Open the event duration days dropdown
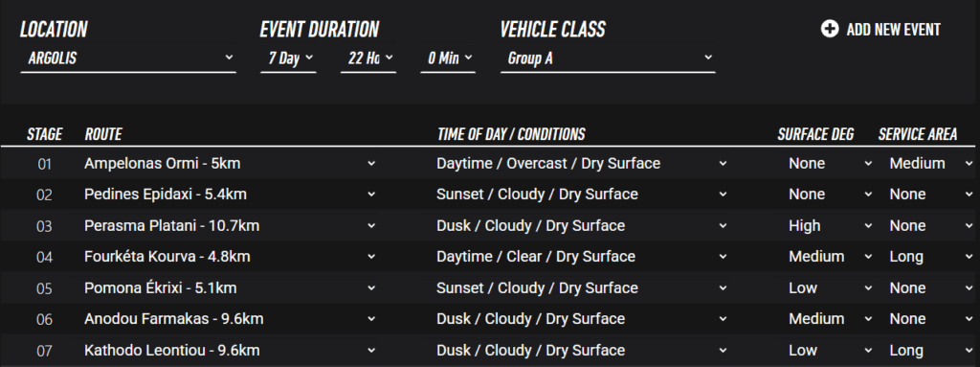This screenshot has height=367, width=980. (288, 58)
